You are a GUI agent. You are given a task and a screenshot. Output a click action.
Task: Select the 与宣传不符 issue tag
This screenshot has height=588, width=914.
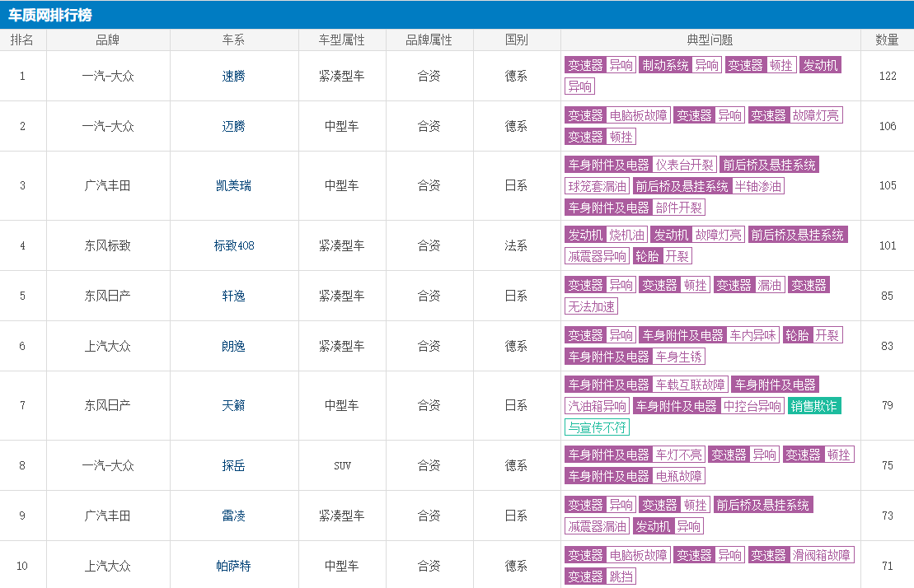(597, 427)
